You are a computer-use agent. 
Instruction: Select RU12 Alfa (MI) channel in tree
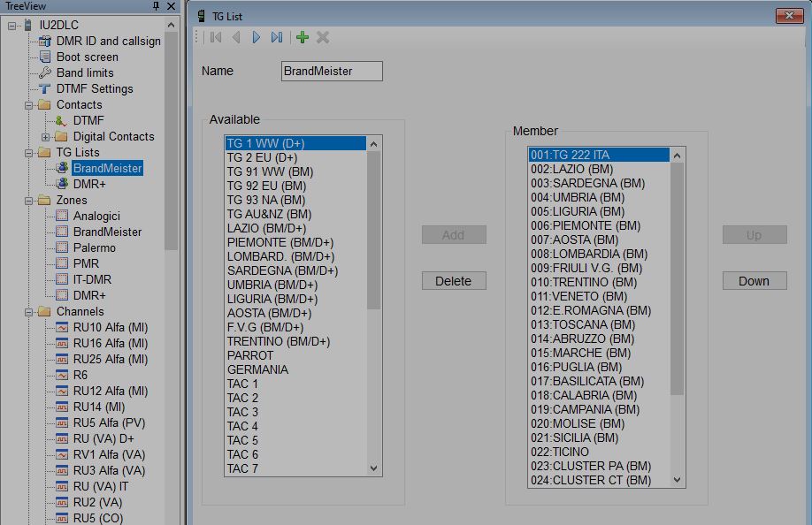point(111,391)
